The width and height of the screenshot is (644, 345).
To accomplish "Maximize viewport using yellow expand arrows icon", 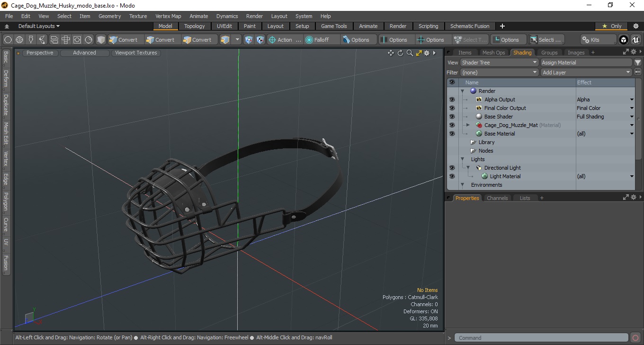I will (419, 53).
